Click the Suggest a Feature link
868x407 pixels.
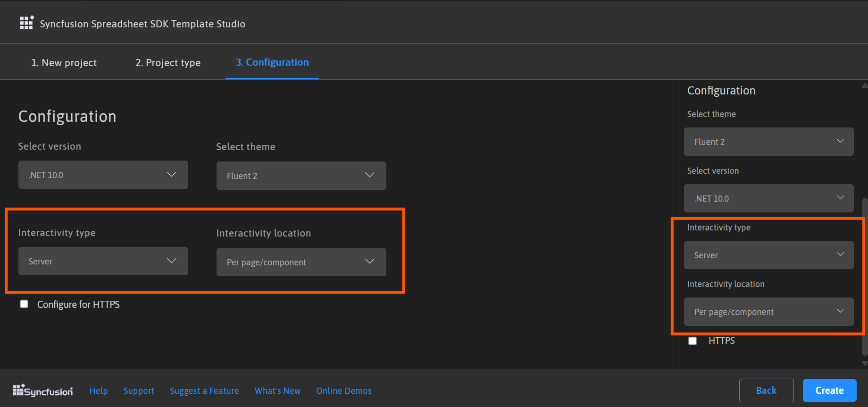(x=204, y=391)
